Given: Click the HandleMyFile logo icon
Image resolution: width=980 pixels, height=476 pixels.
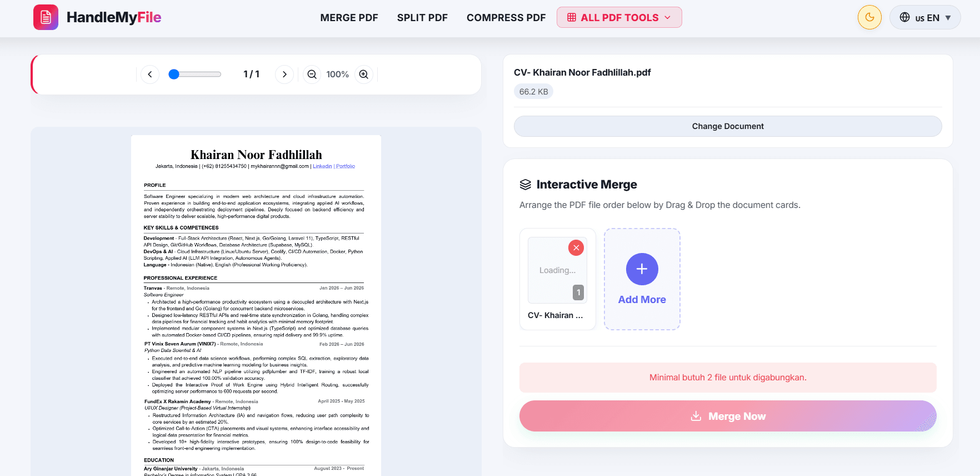Looking at the screenshot, I should click(46, 17).
